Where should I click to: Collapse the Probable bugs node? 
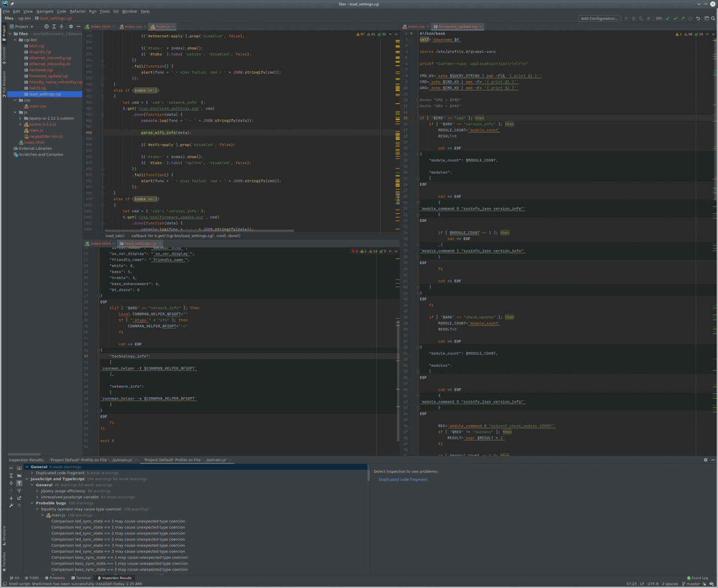(32, 503)
